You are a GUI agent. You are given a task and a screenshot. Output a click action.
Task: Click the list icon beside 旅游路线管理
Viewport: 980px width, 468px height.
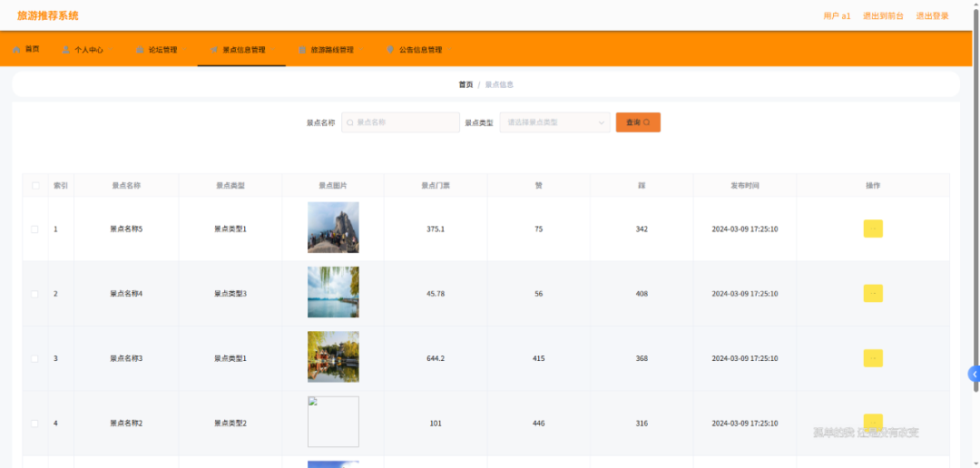(302, 49)
